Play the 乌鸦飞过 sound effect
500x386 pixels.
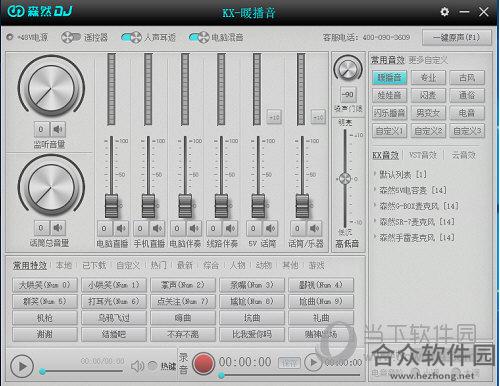click(114, 318)
